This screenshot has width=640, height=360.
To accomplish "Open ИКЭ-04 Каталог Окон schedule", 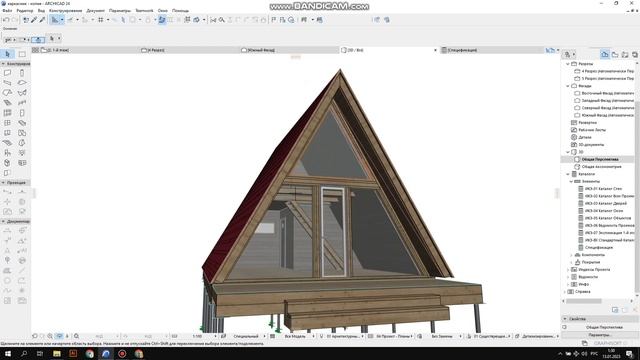I will 604,211.
